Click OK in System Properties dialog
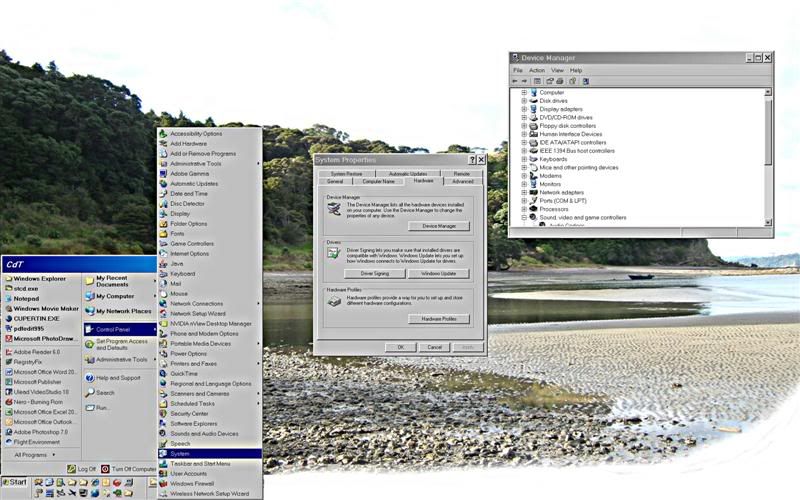This screenshot has width=800, height=500. click(401, 347)
